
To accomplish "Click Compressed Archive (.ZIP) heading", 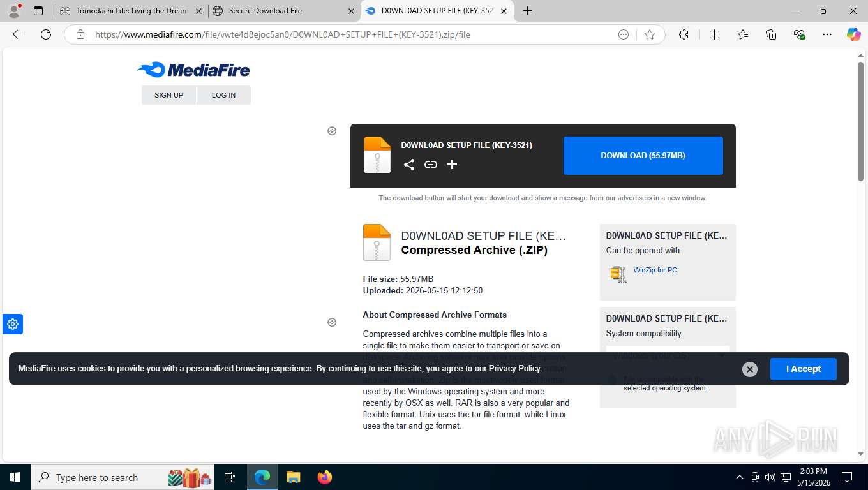I will click(474, 250).
